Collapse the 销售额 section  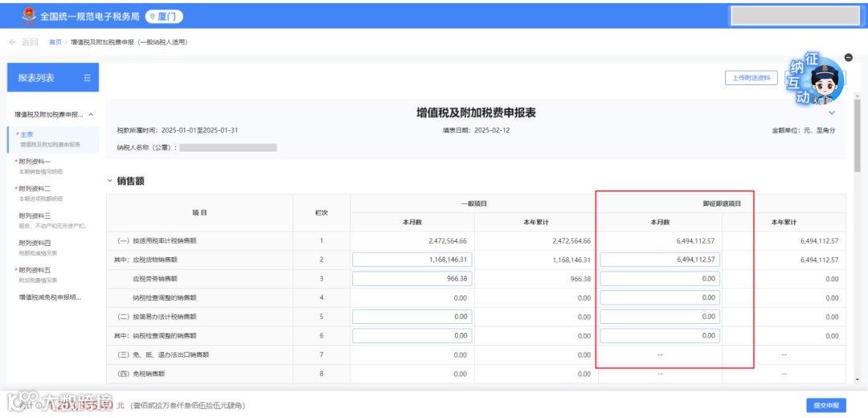110,181
